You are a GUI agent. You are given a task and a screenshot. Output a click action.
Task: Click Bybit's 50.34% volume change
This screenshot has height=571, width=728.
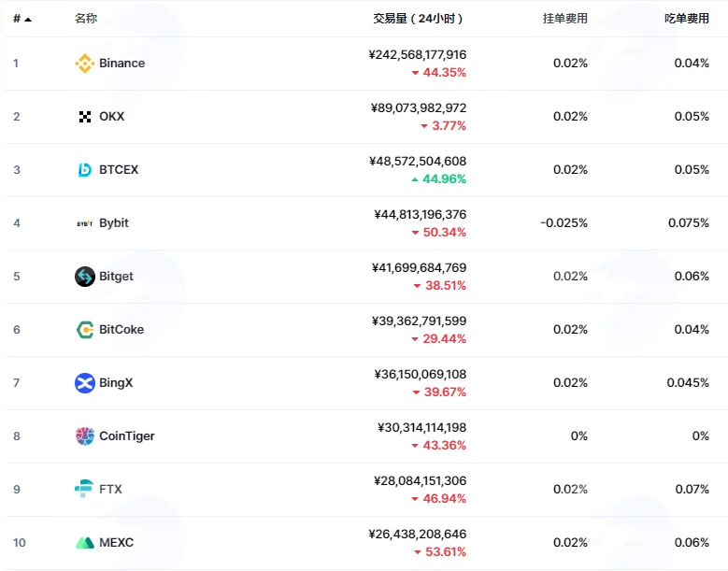[x=438, y=232]
